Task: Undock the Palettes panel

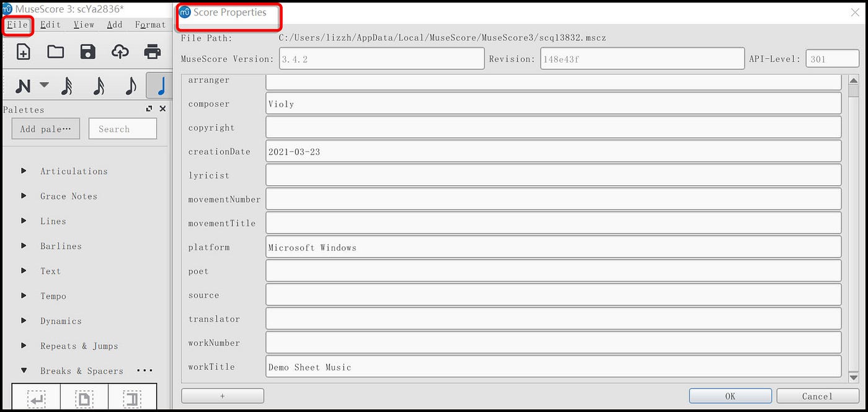Action: pyautogui.click(x=149, y=108)
